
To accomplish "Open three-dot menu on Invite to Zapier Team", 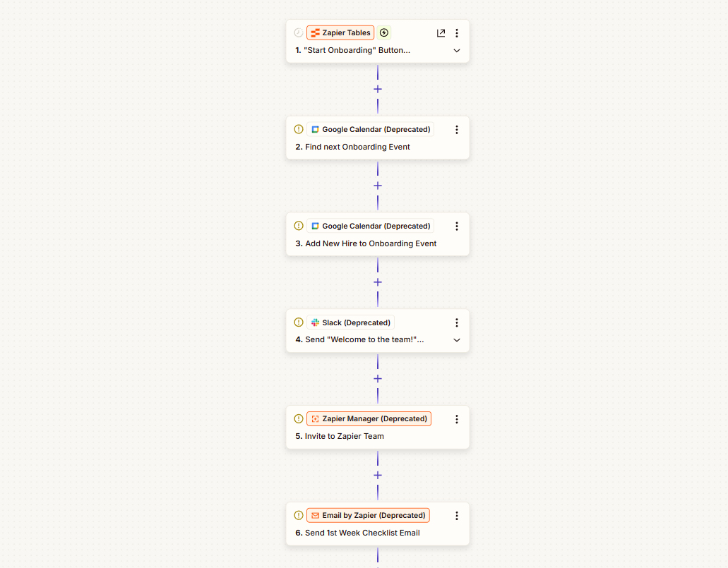I will pyautogui.click(x=457, y=419).
